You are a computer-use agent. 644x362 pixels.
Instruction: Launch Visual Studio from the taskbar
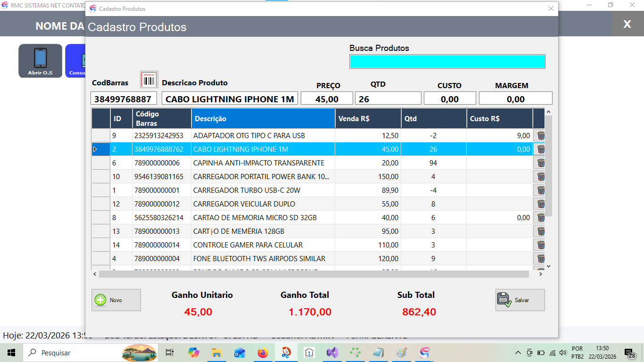(332, 353)
